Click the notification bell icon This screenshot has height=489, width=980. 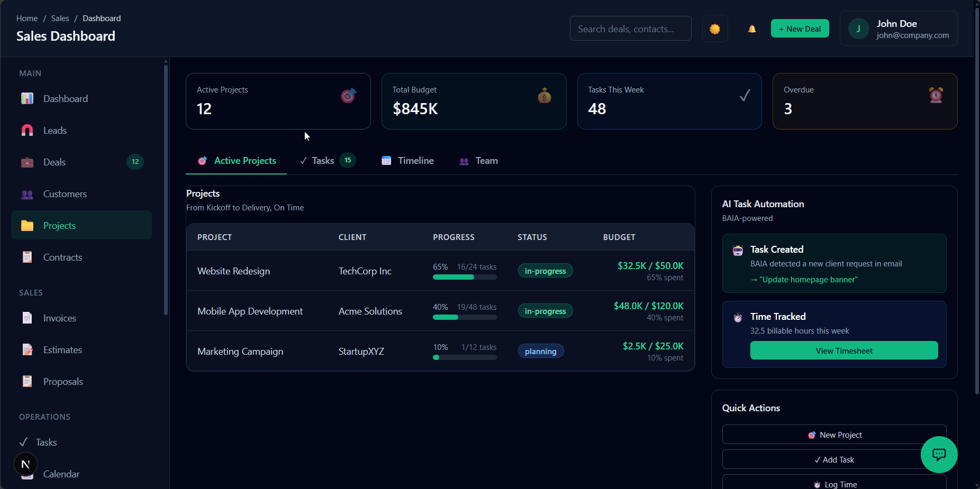(752, 29)
